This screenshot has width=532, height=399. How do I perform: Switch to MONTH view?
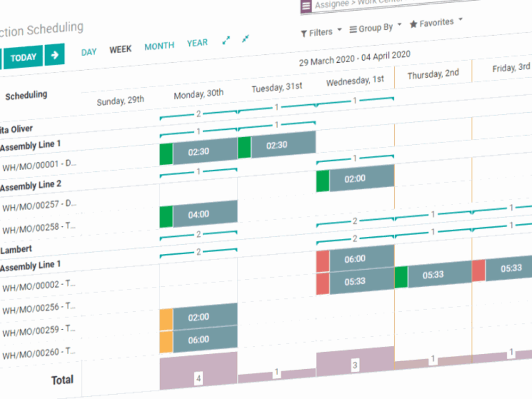[x=159, y=46]
